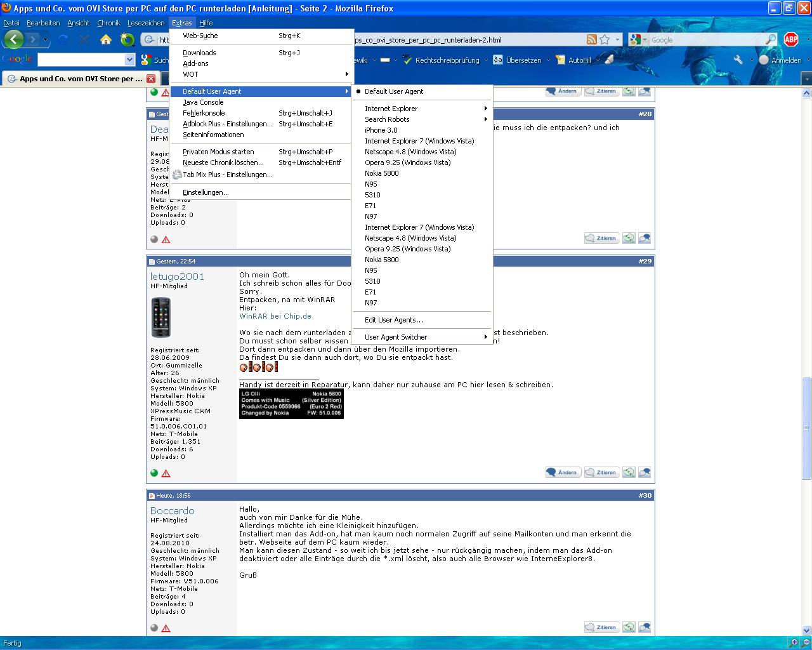Expand the WOT submenu
The width and height of the screenshot is (812, 650).
[x=261, y=74]
